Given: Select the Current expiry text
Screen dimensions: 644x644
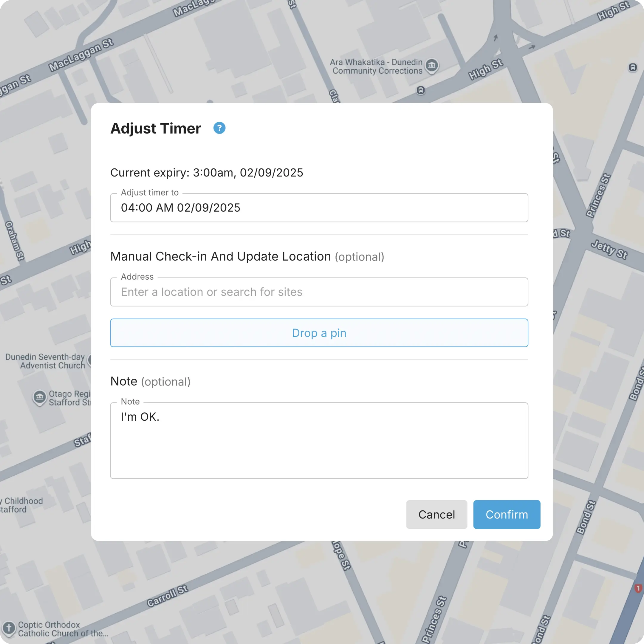Looking at the screenshot, I should point(207,172).
